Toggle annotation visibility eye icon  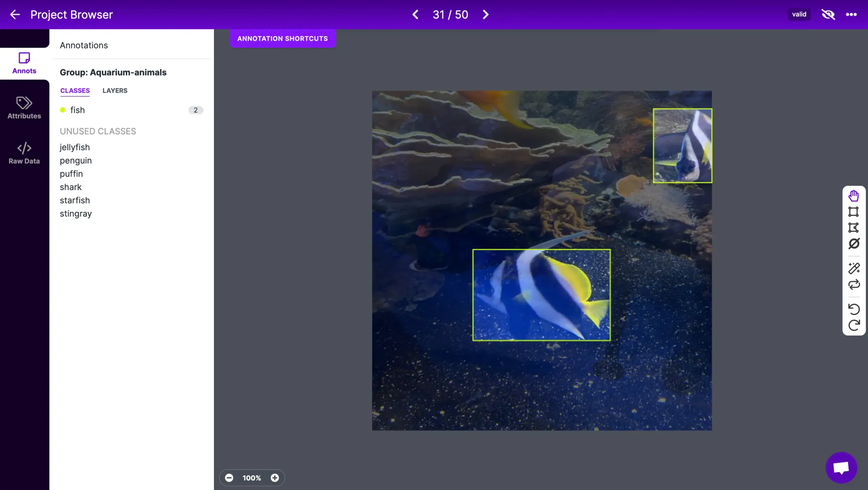click(828, 14)
